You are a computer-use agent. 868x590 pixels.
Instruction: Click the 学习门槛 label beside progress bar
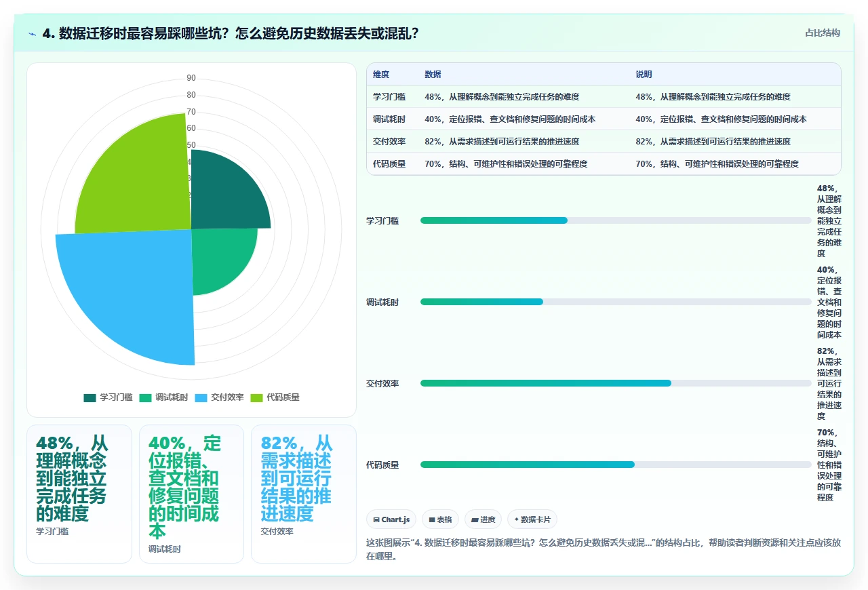click(382, 221)
